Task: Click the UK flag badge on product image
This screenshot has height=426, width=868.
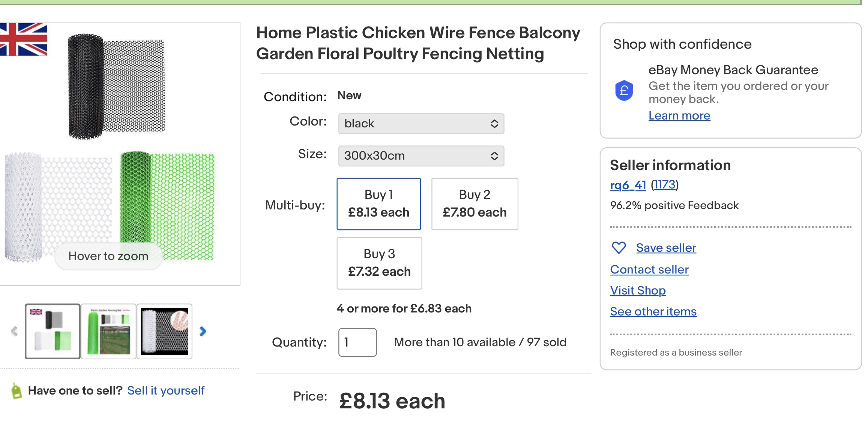Action: click(x=24, y=39)
